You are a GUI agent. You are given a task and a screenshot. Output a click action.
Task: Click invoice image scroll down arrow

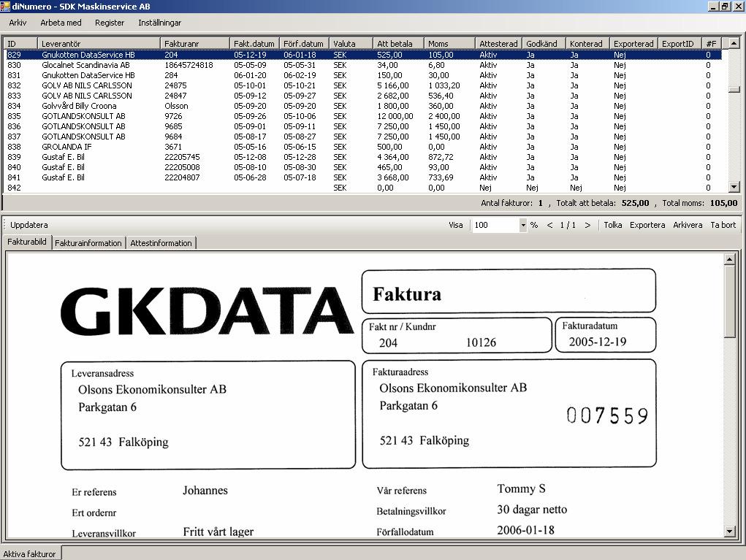[x=729, y=532]
